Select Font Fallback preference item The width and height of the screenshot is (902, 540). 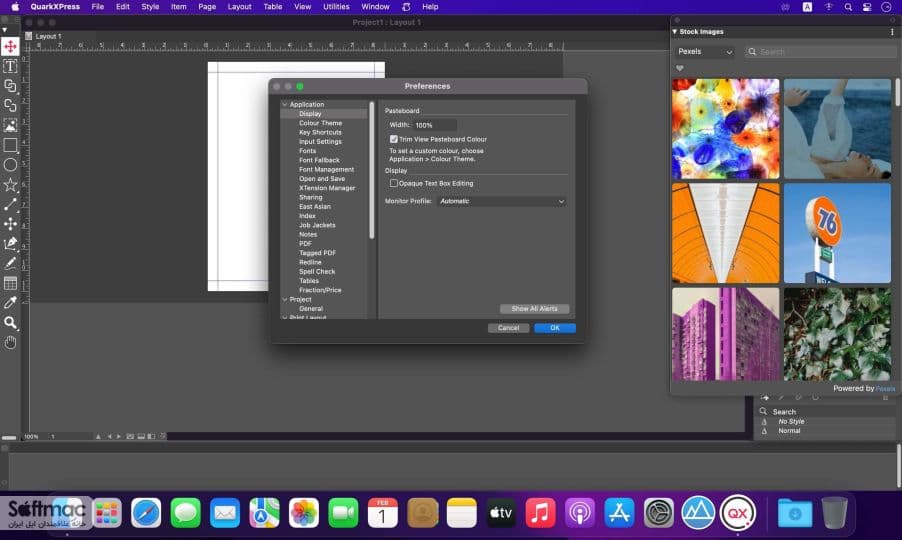(319, 160)
